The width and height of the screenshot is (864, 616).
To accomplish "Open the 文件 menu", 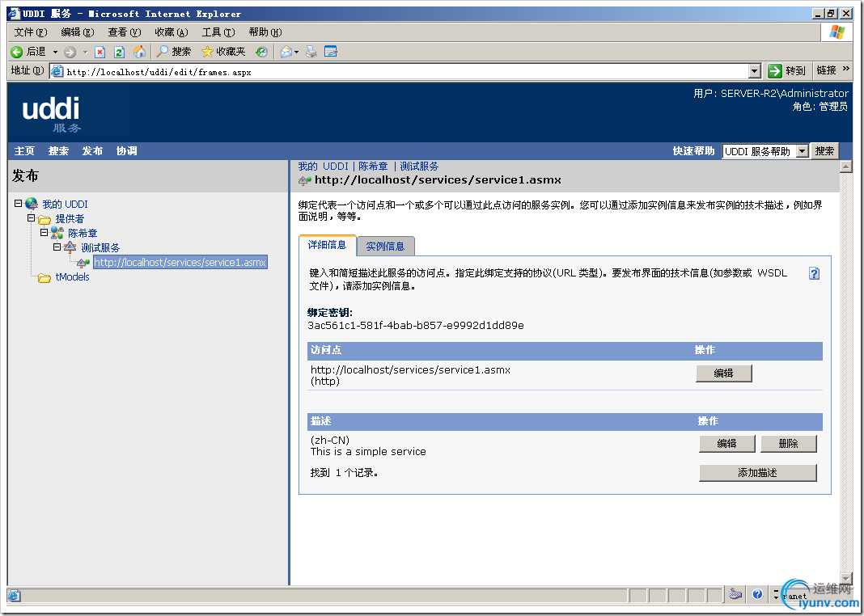I will pos(31,32).
